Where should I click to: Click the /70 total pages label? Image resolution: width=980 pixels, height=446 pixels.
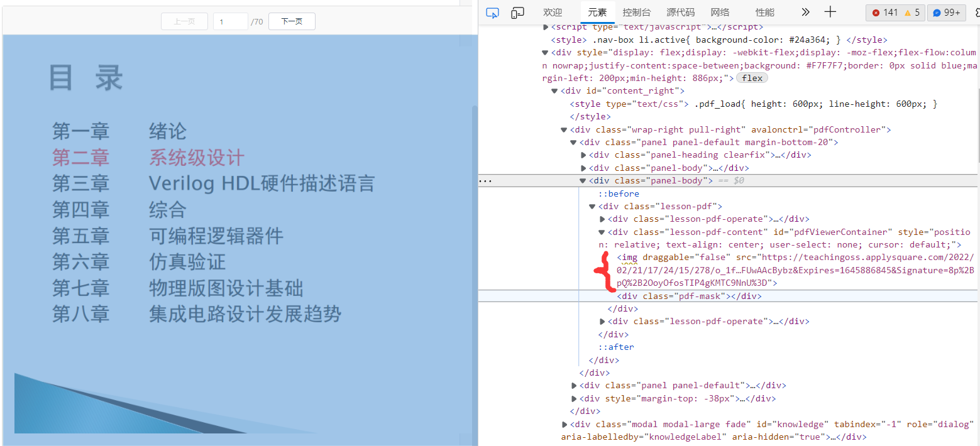click(256, 22)
